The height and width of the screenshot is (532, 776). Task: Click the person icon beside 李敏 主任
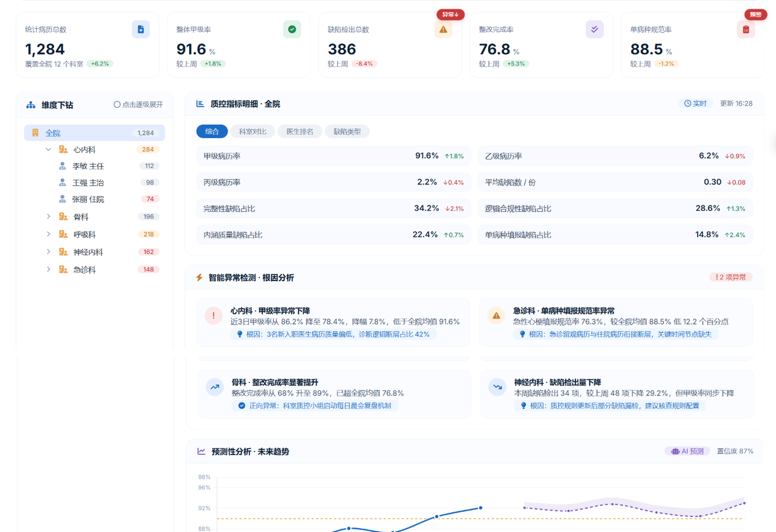[62, 166]
